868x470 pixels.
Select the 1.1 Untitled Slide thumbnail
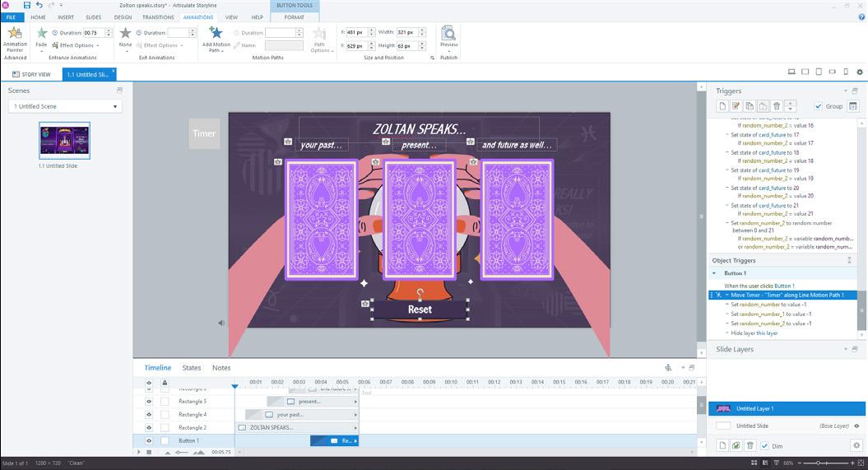(65, 141)
